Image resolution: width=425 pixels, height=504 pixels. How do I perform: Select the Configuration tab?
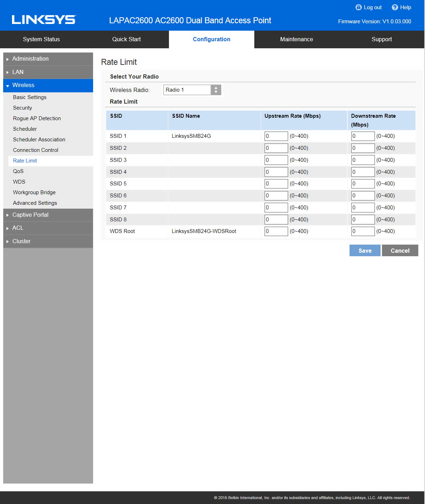(212, 39)
